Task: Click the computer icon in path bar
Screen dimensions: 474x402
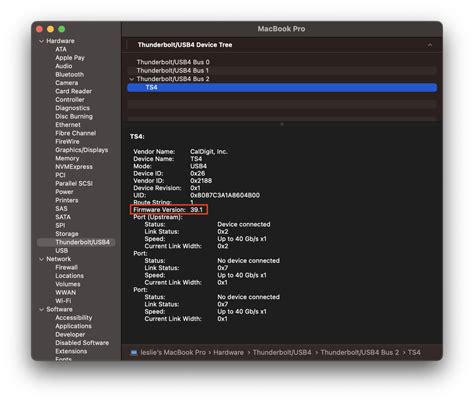Action: coord(134,353)
